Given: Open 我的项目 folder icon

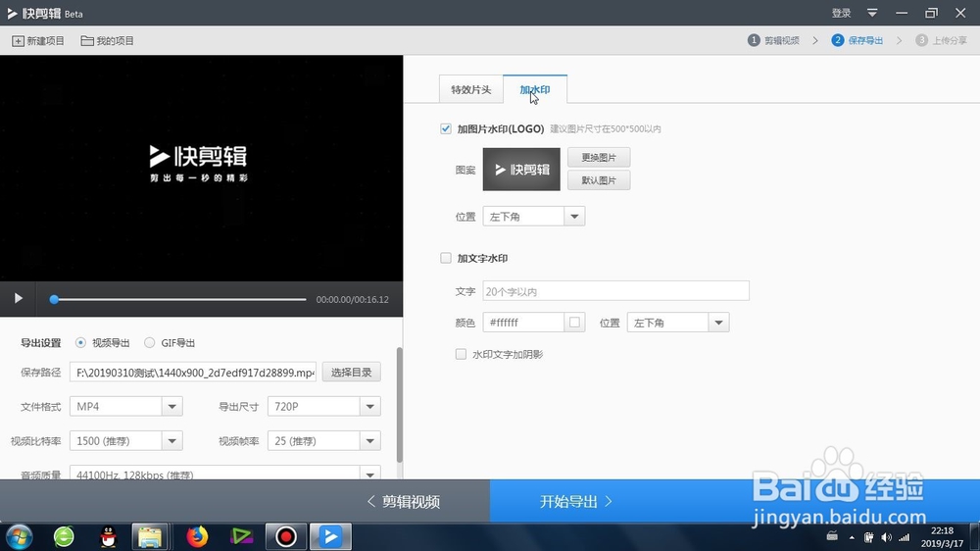Looking at the screenshot, I should (x=87, y=40).
